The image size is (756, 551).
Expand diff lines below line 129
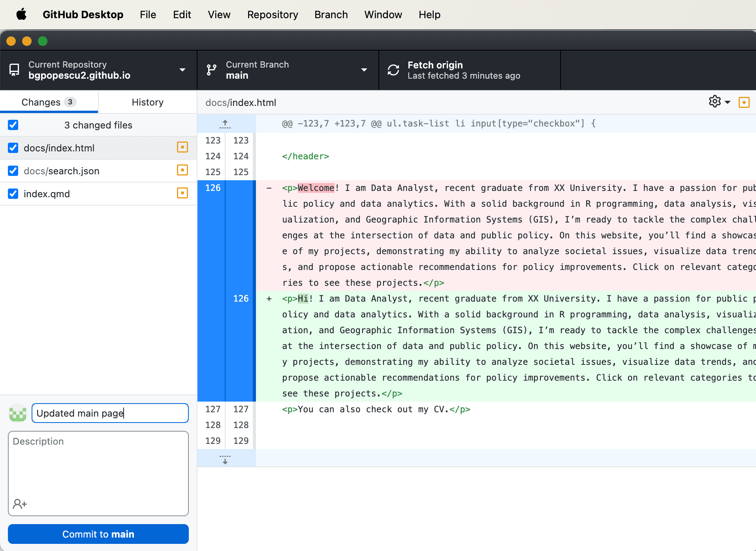225,459
